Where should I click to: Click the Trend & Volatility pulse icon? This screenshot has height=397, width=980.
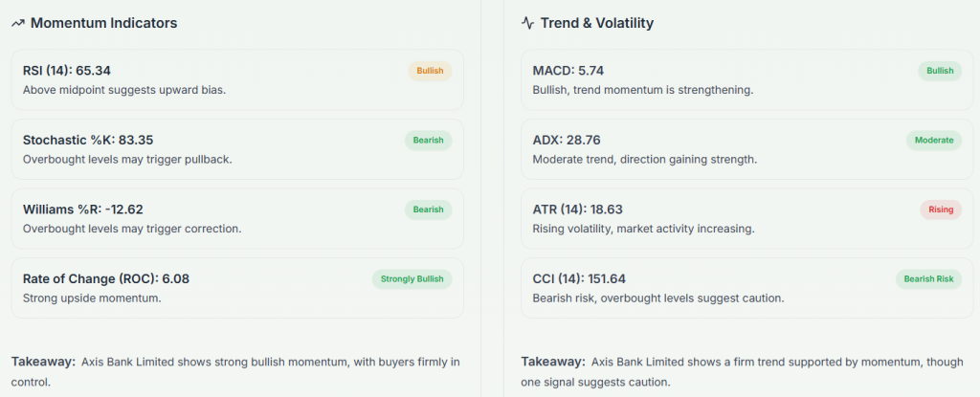(x=527, y=23)
